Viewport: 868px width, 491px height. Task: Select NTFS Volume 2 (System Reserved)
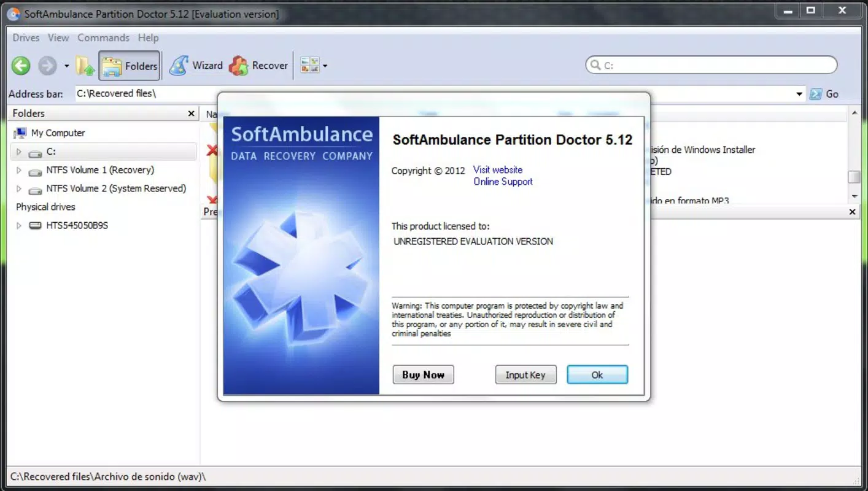coord(116,188)
